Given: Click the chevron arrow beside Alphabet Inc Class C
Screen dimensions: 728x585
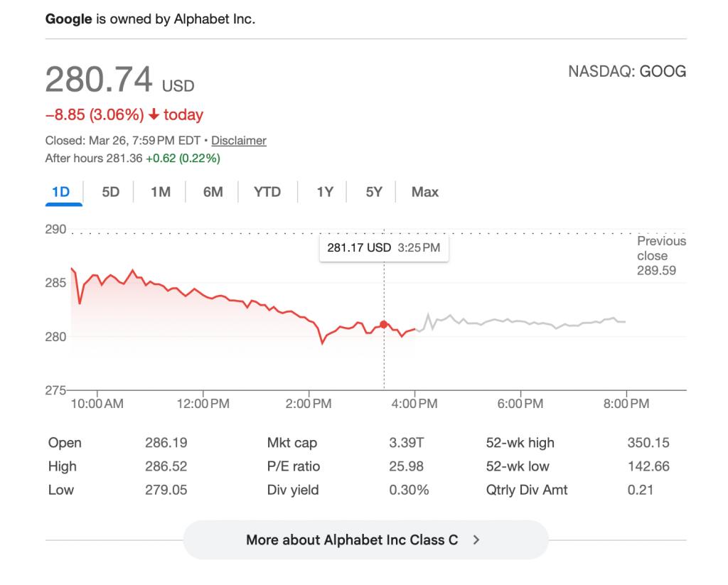Looking at the screenshot, I should point(476,540).
